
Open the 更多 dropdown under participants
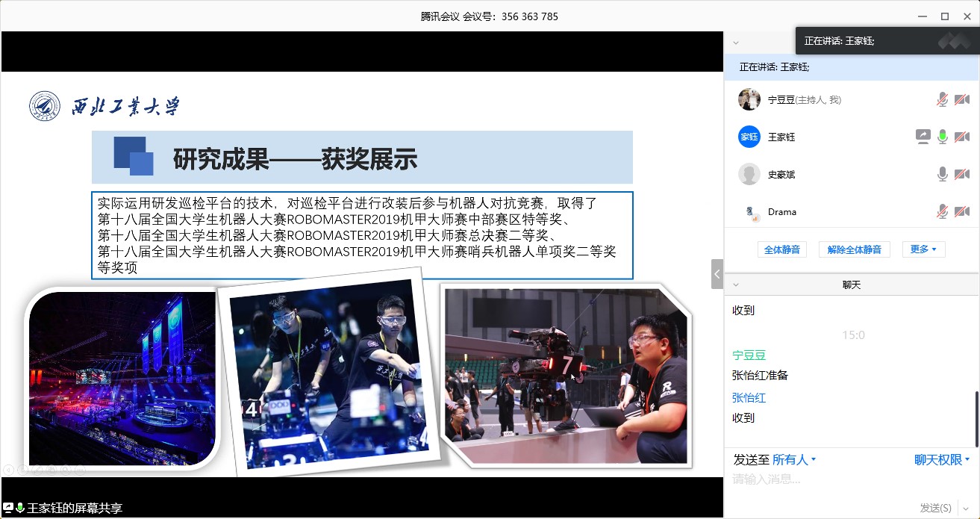point(923,249)
